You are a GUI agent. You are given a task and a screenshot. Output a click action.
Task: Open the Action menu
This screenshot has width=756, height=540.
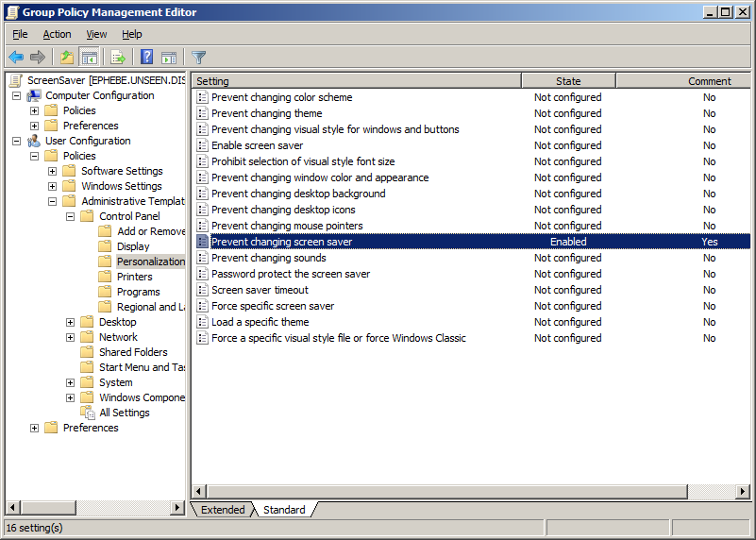click(x=57, y=34)
